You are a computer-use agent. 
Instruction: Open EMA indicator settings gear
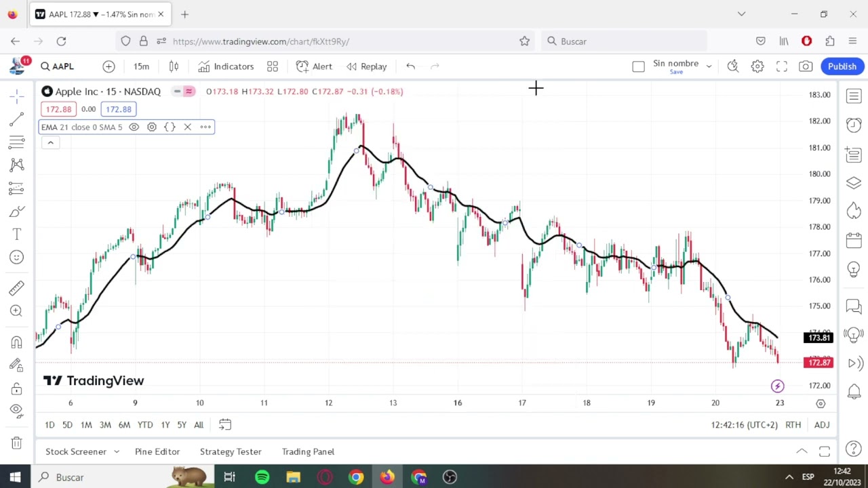pos(152,127)
